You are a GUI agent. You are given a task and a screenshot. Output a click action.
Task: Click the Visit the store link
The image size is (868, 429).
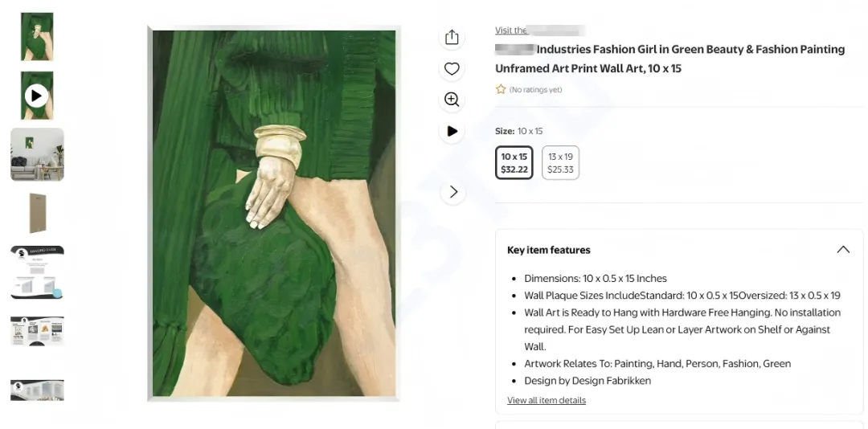(537, 31)
